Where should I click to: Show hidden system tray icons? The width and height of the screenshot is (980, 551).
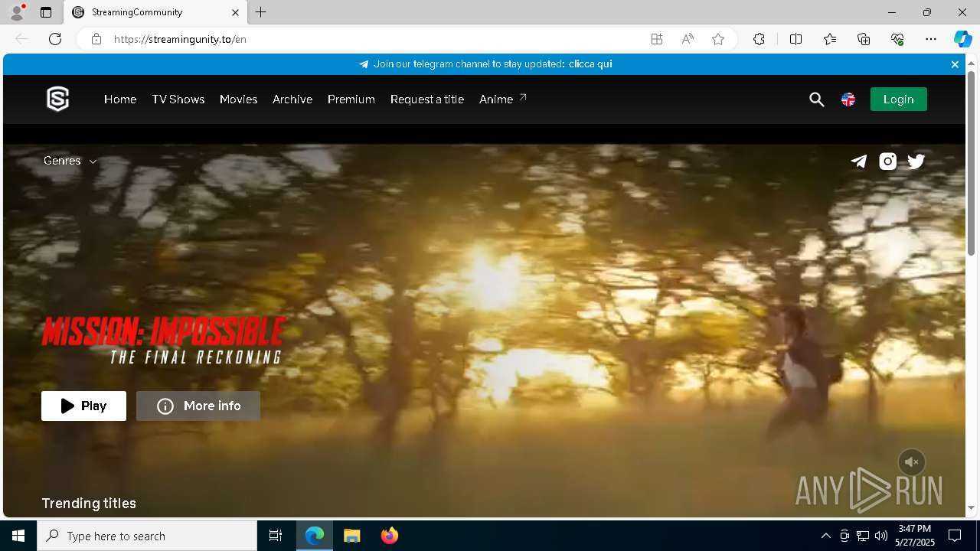825,536
